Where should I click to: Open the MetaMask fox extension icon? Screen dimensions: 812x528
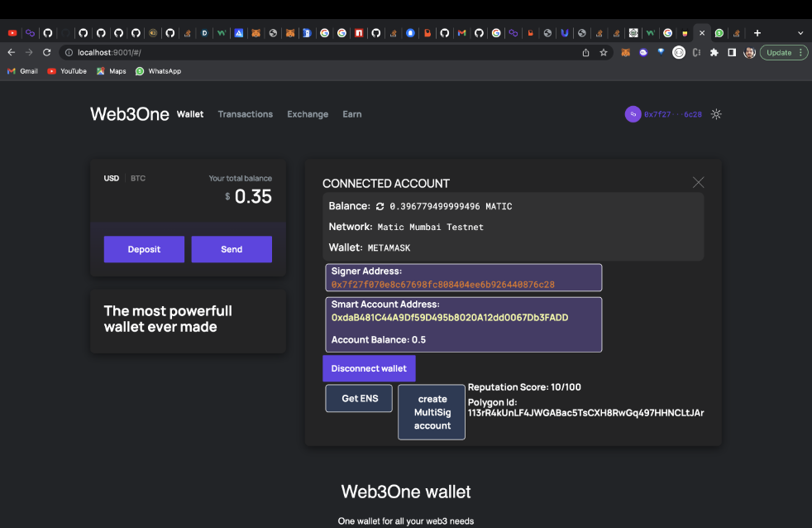tap(626, 52)
